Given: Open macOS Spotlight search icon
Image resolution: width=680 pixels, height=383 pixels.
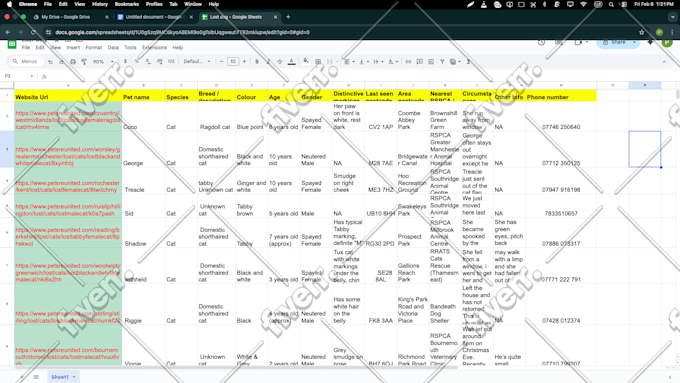Looking at the screenshot, I should click(611, 4).
